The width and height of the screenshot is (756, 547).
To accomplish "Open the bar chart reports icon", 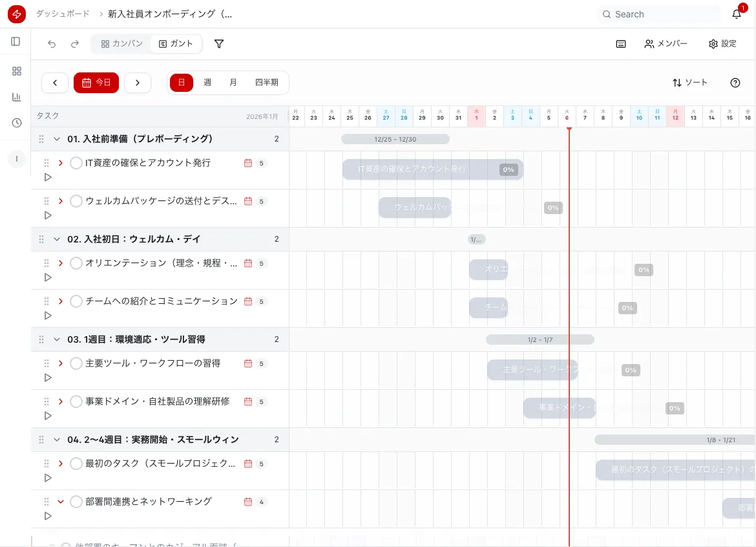I will (16, 97).
